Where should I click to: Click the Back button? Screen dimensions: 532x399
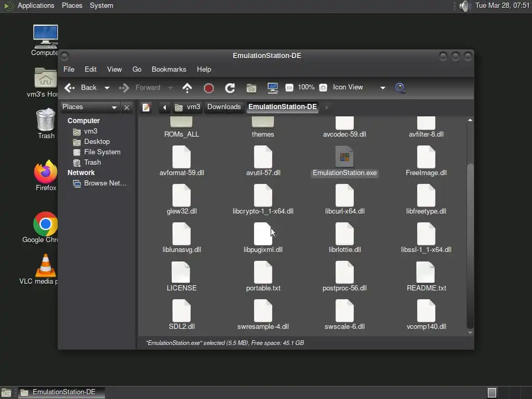pyautogui.click(x=82, y=88)
